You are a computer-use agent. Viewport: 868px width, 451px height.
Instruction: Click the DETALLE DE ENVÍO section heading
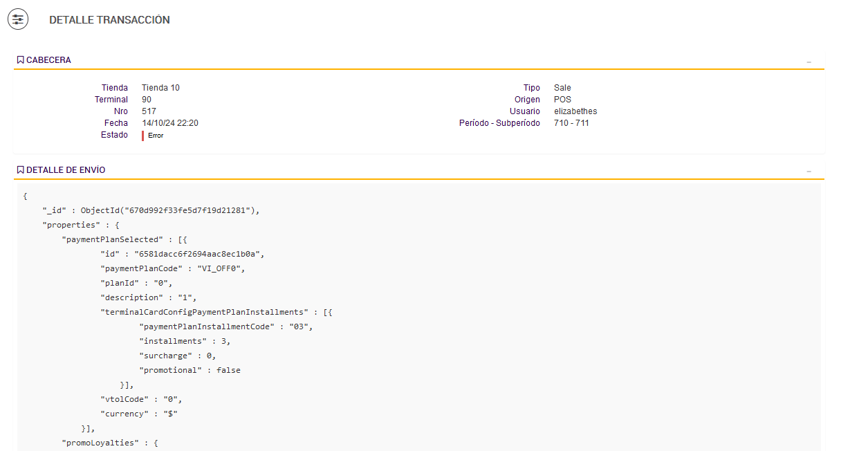(66, 170)
